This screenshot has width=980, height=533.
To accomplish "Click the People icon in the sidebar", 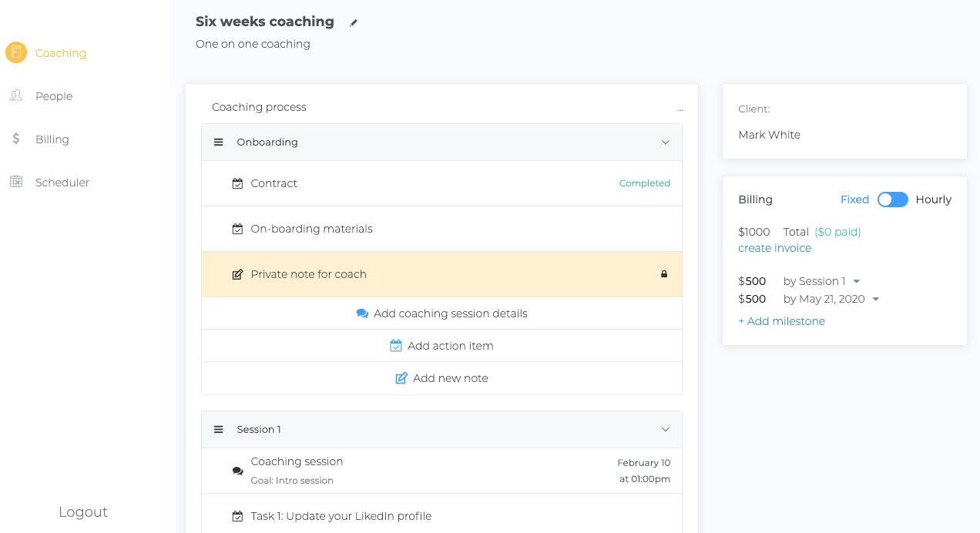I will pos(16,96).
